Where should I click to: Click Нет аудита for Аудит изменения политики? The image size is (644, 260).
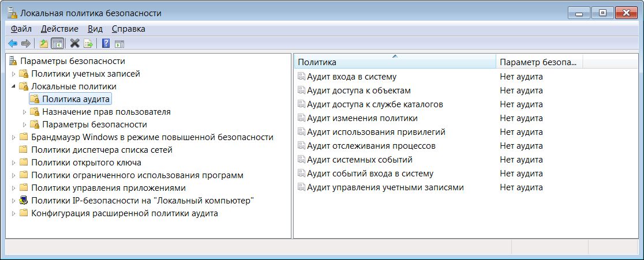(521, 119)
